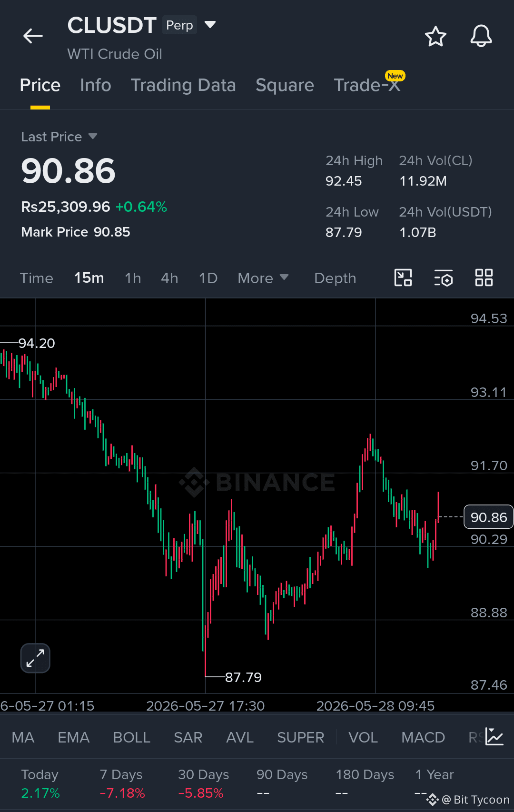Click the 7 Days -7.18% performance

click(x=122, y=784)
